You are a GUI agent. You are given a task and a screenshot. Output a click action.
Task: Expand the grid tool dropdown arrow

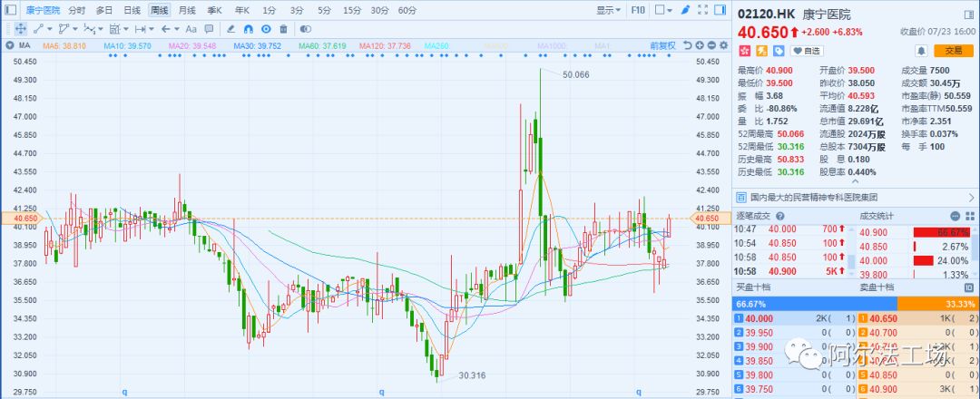[126, 29]
